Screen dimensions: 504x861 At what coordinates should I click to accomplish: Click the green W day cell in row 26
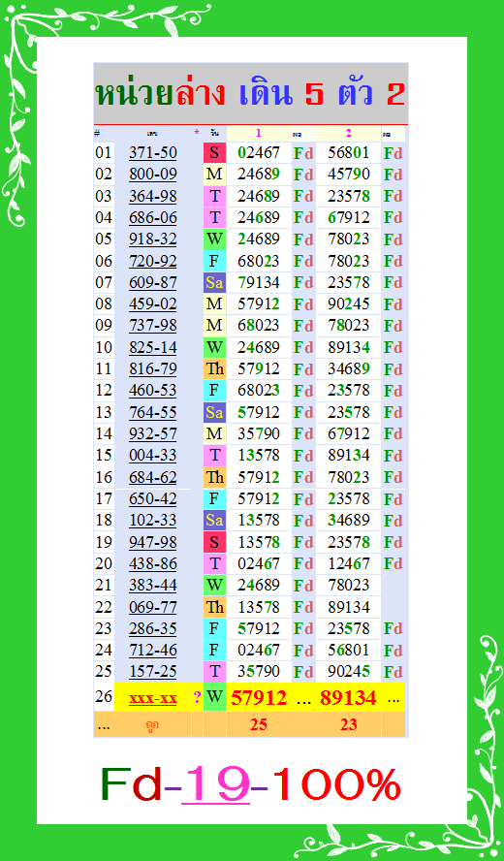pos(214,697)
